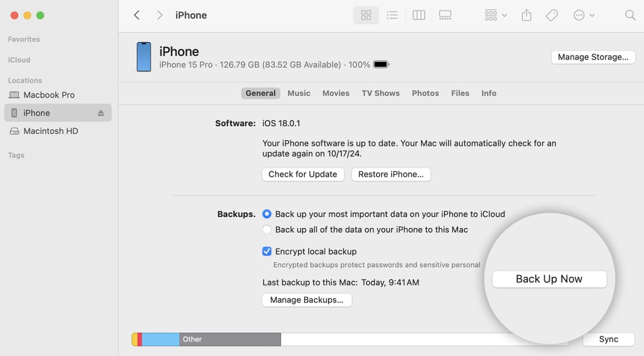
Task: Click Restore iPhone button
Action: click(x=391, y=174)
